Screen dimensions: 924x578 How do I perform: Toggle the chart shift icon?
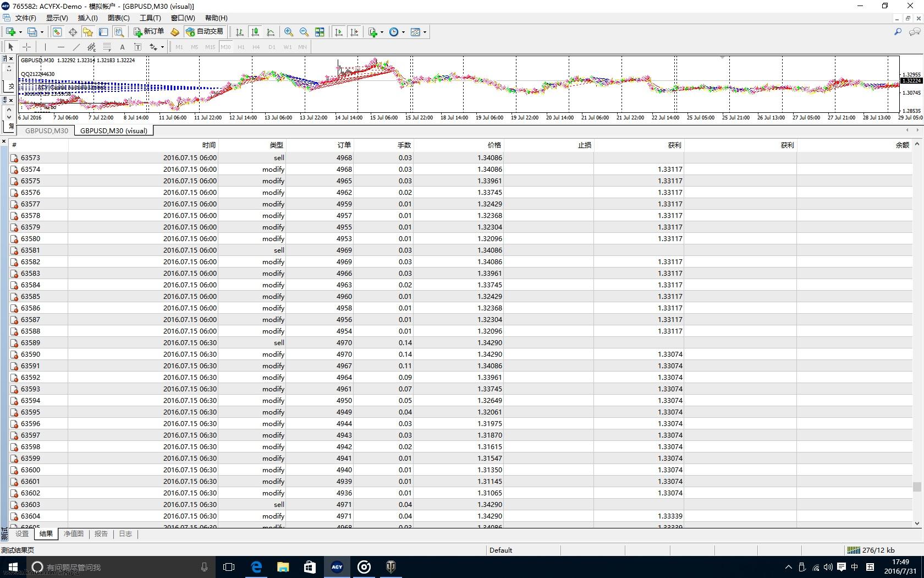pos(354,32)
